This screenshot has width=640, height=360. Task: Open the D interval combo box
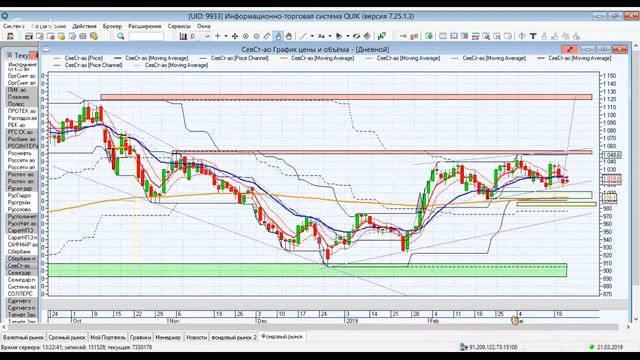(x=200, y=36)
